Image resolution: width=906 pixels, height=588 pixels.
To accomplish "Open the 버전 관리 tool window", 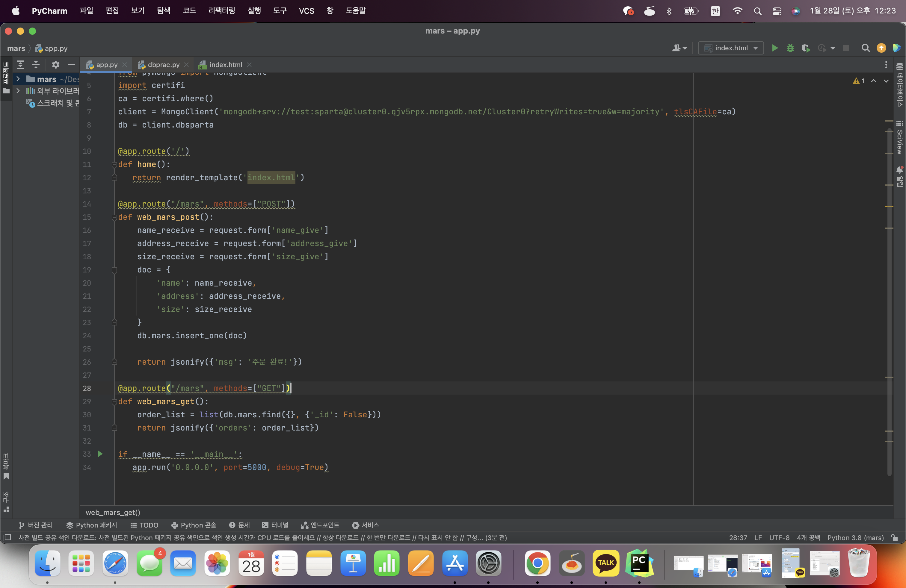I will pyautogui.click(x=36, y=525).
